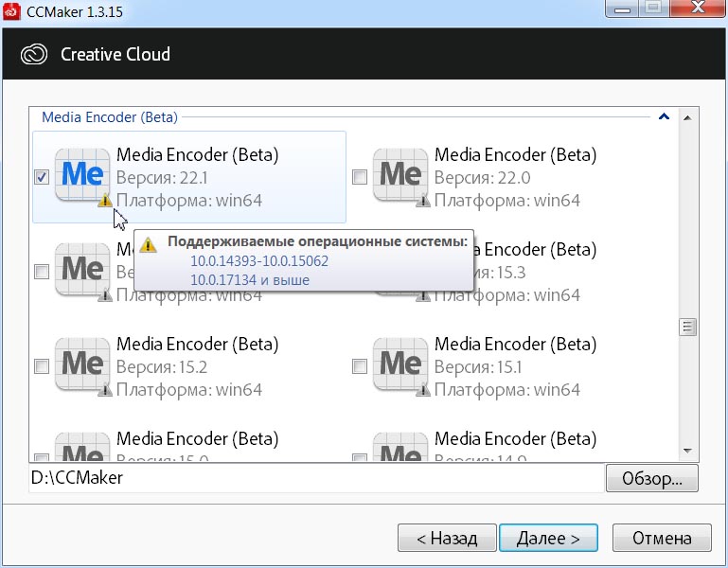The width and height of the screenshot is (728, 568).
Task: Click the Creative Cloud header title
Action: point(115,54)
